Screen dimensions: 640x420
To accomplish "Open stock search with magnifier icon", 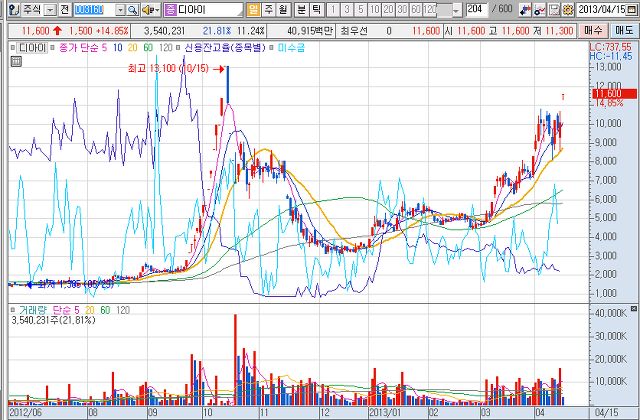I will coord(132,10).
